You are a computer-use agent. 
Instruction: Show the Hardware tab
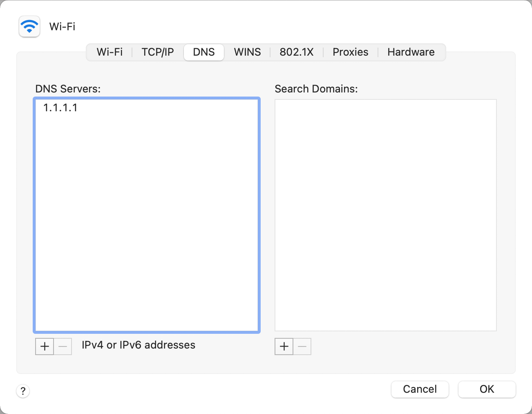411,52
